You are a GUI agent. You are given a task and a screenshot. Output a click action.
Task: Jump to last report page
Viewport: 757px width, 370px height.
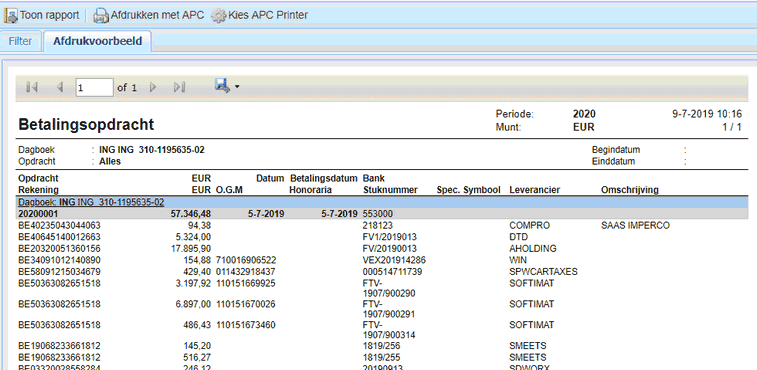180,87
